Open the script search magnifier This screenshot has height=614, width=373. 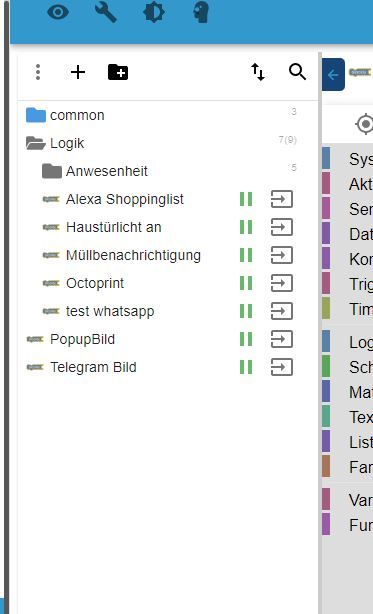[x=297, y=72]
